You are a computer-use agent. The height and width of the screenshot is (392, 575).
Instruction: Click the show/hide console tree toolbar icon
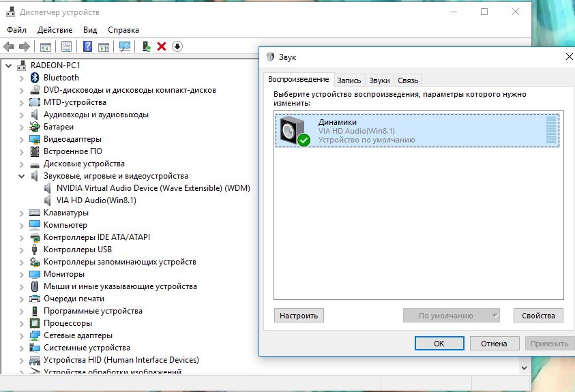pyautogui.click(x=46, y=46)
